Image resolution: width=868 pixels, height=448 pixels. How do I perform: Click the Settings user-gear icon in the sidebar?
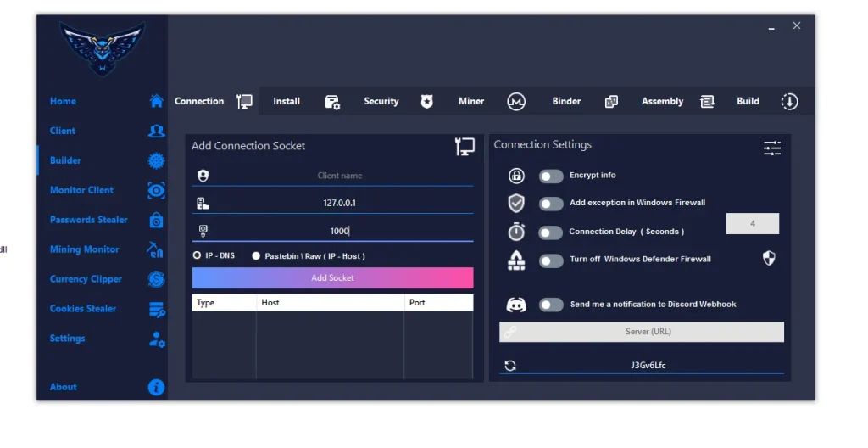pyautogui.click(x=156, y=339)
